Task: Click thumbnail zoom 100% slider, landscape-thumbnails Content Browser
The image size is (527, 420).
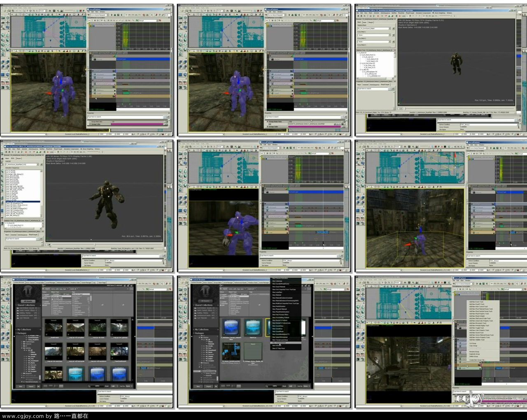Action: coord(97,386)
